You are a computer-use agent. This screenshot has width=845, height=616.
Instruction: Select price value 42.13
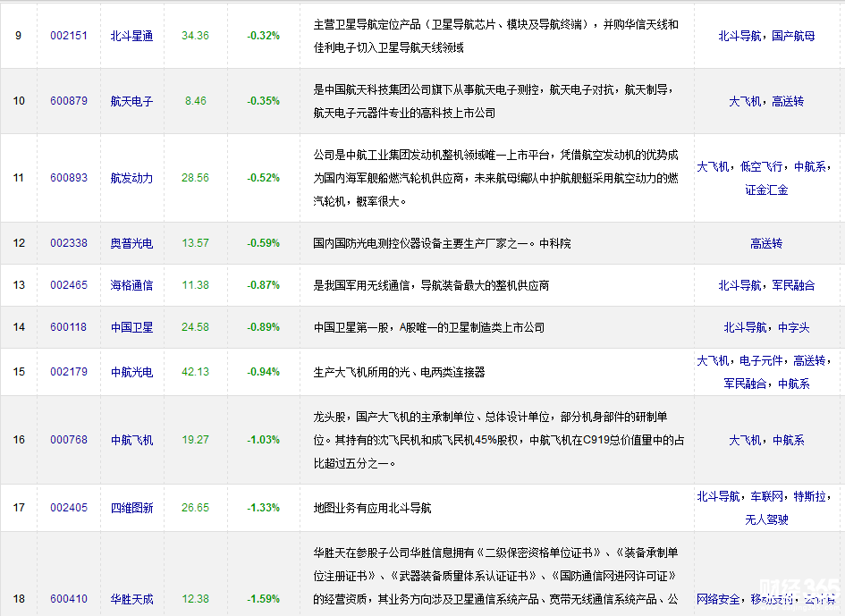click(195, 372)
